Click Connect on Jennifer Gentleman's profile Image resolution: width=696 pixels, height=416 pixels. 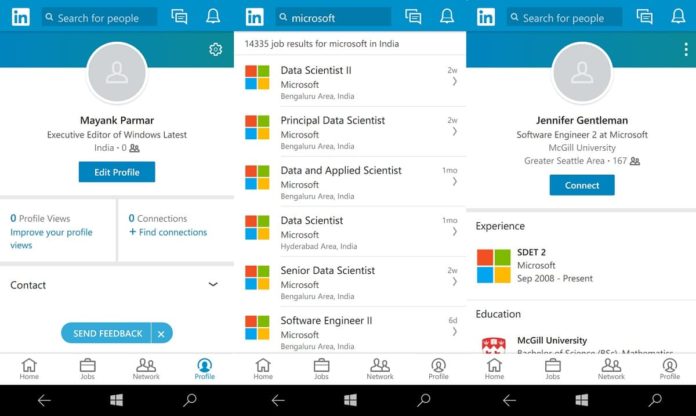(x=582, y=185)
